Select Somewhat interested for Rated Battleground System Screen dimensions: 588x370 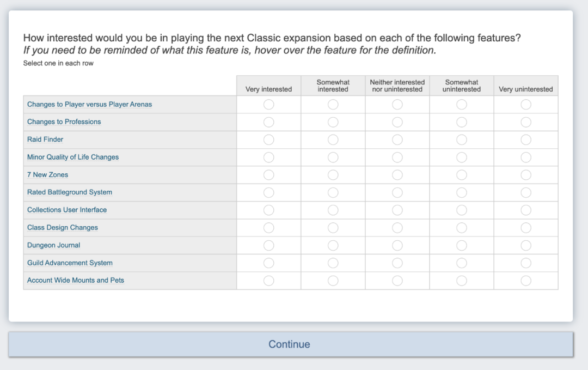(x=333, y=192)
